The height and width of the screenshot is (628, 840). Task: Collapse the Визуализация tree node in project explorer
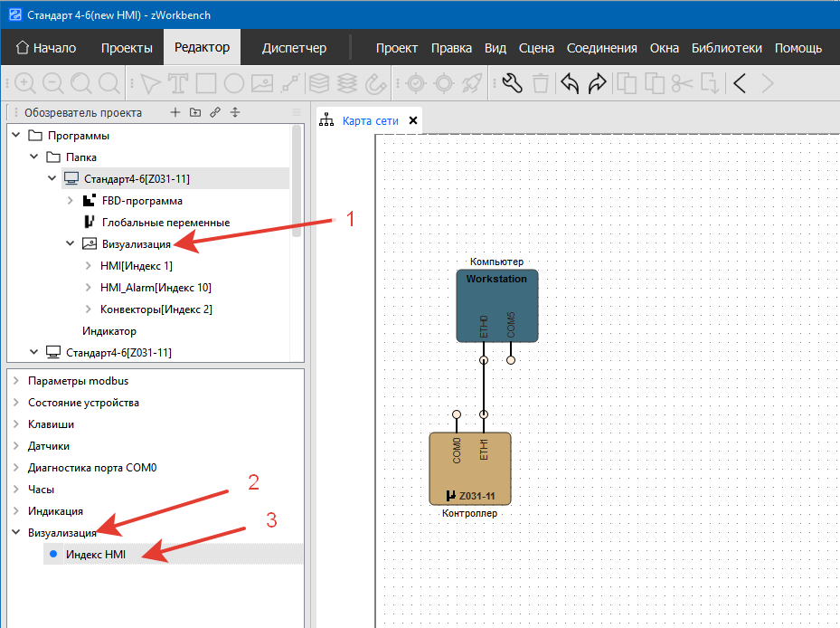pyautogui.click(x=71, y=244)
